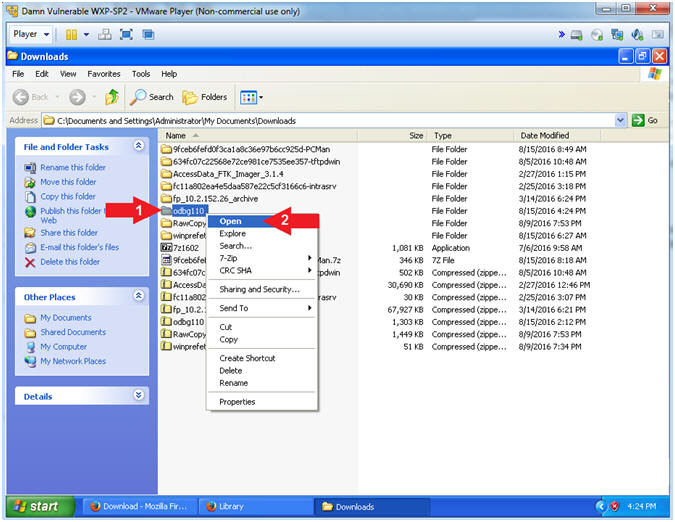The image size is (675, 522).
Task: Sort by the Date Modified column header
Action: tap(557, 136)
